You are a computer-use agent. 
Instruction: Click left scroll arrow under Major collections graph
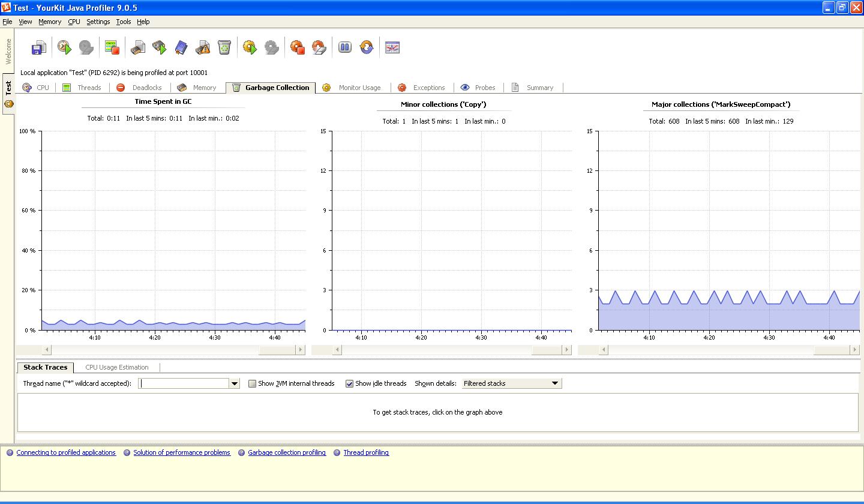coord(604,350)
